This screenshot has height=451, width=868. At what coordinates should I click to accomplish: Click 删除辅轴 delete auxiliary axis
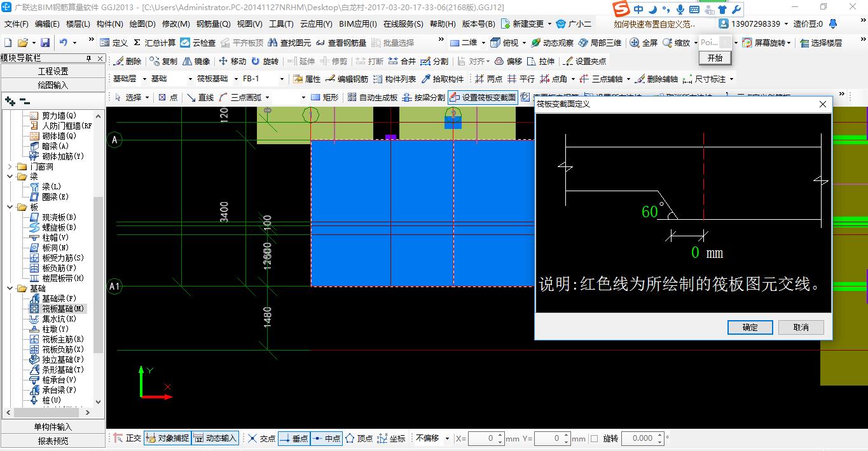coord(658,79)
